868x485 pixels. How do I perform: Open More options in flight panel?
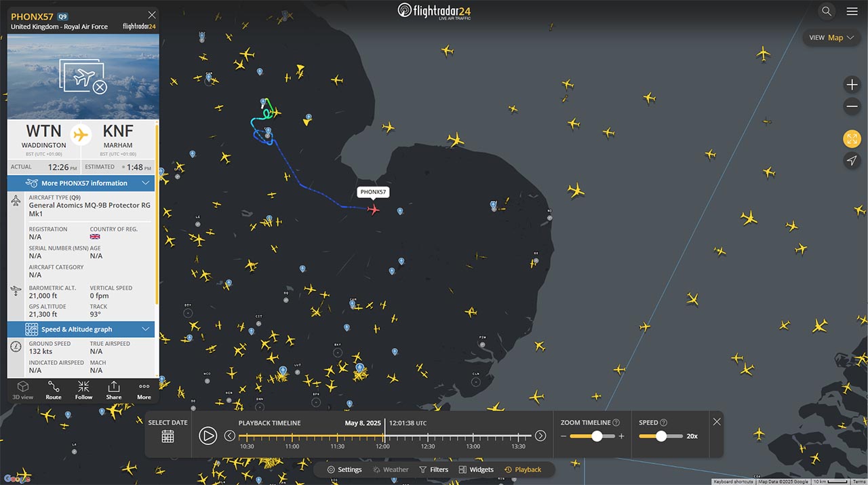pyautogui.click(x=144, y=391)
